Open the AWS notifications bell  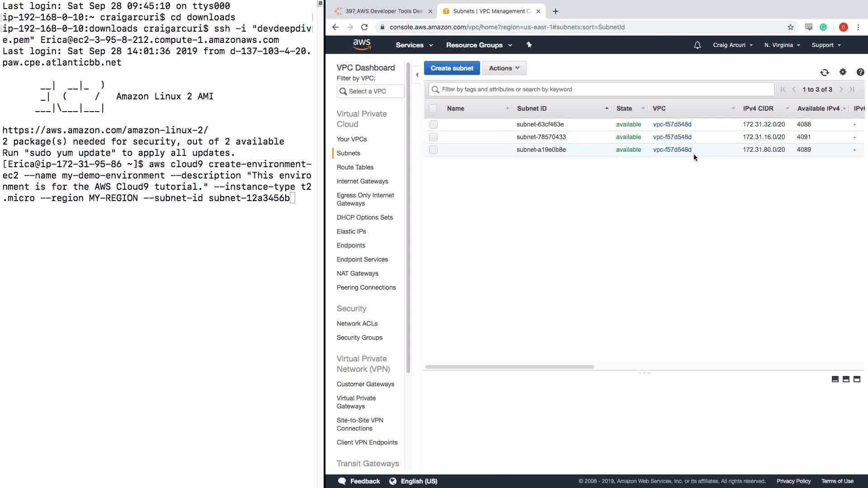point(697,45)
